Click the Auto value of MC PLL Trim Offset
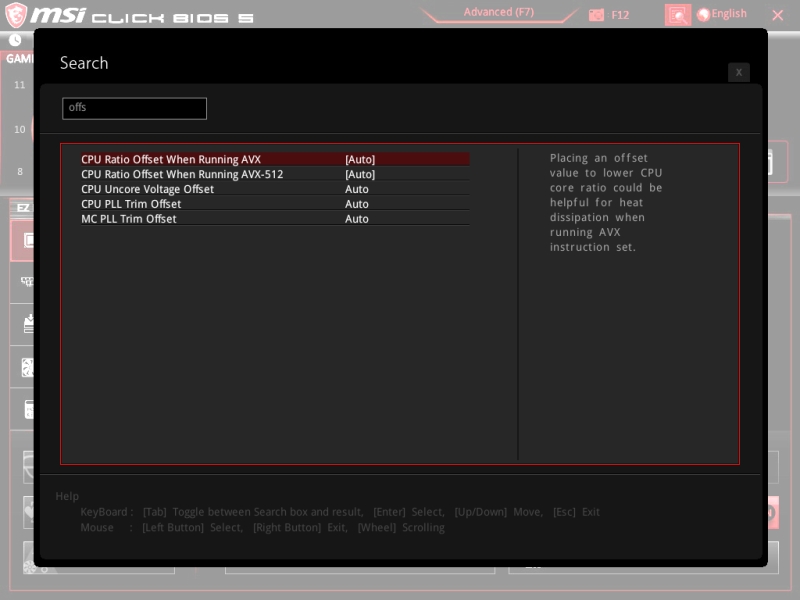The image size is (800, 600). point(357,218)
